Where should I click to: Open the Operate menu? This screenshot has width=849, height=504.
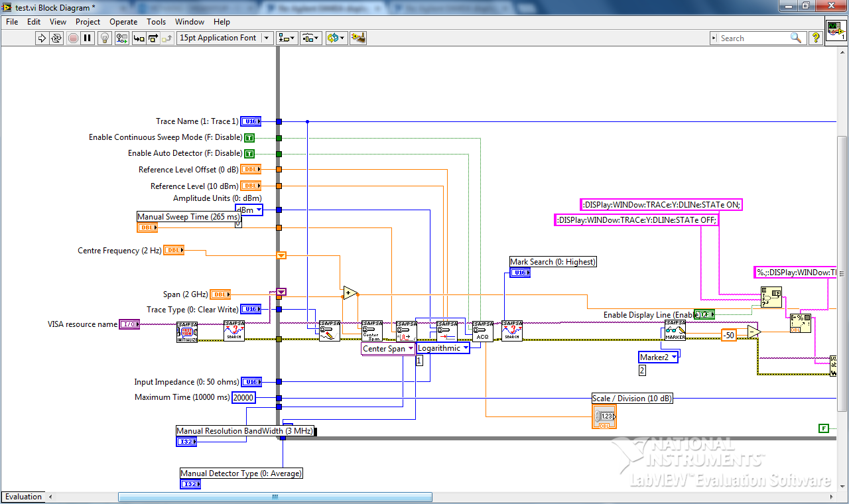pos(123,22)
